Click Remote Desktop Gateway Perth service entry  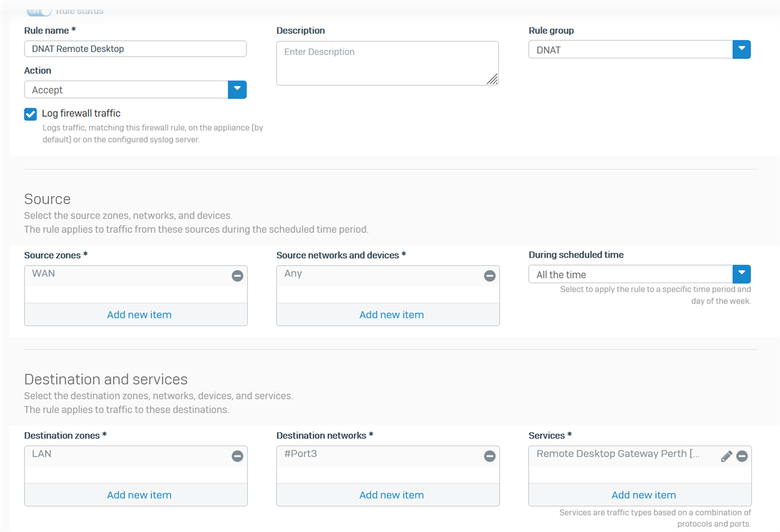pyautogui.click(x=618, y=454)
